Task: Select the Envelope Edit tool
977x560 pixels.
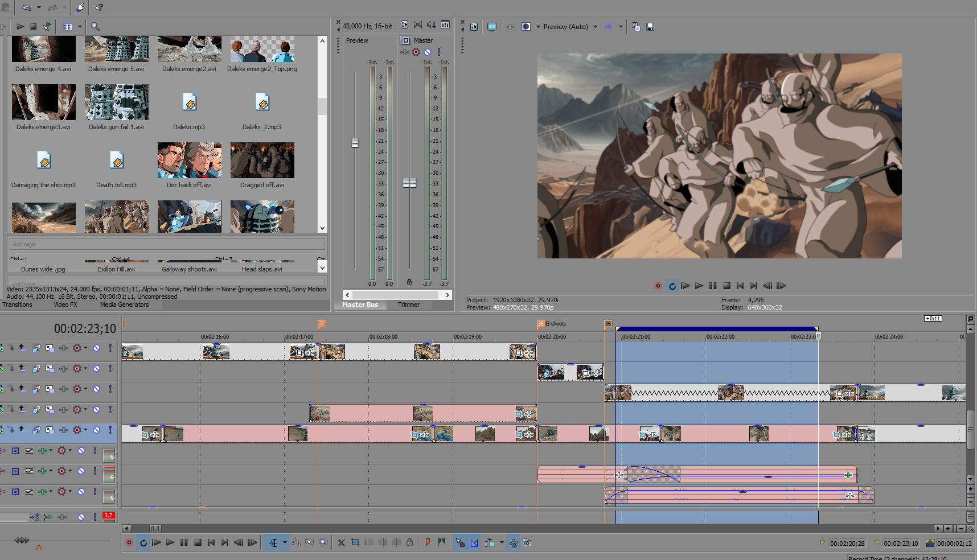Action: tap(296, 543)
